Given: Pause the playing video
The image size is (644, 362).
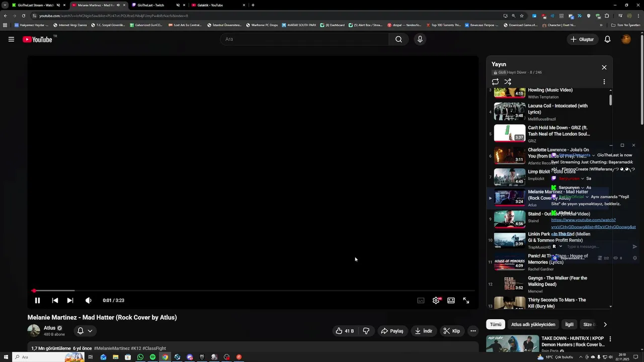Looking at the screenshot, I should (x=37, y=300).
